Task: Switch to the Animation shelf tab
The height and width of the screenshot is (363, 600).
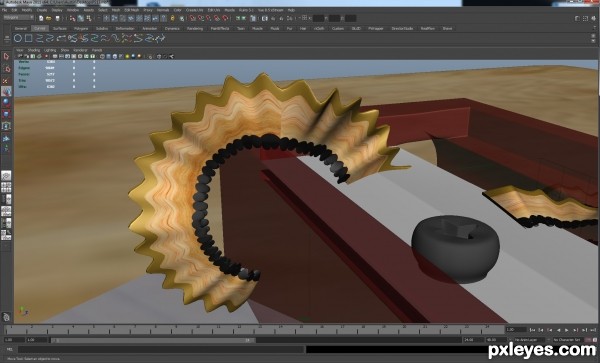Action: (x=150, y=28)
